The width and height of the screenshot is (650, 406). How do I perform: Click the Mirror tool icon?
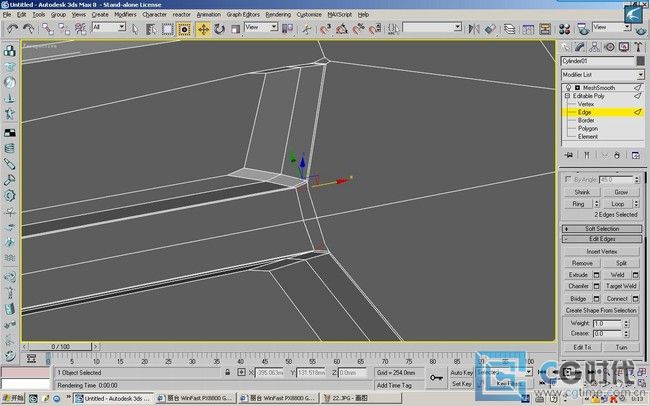point(474,29)
